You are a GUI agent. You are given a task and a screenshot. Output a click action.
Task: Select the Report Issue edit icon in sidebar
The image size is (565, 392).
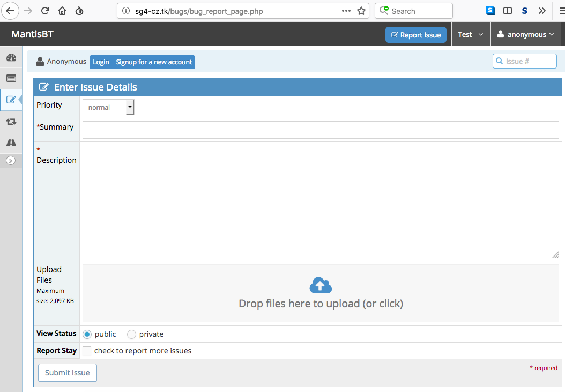(x=11, y=100)
